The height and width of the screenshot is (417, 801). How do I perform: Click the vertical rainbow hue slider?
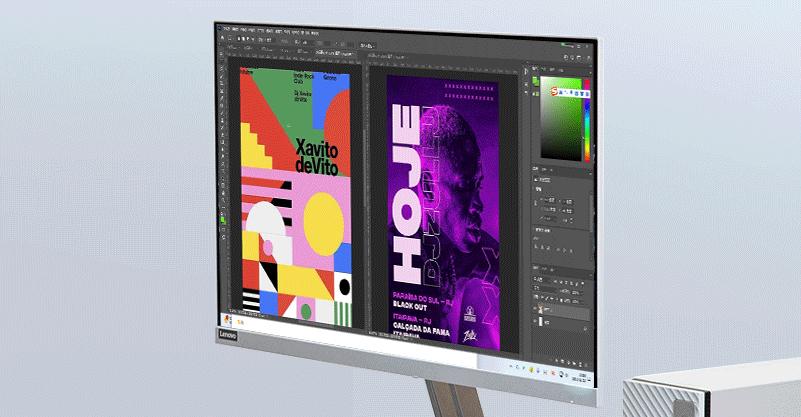587,125
